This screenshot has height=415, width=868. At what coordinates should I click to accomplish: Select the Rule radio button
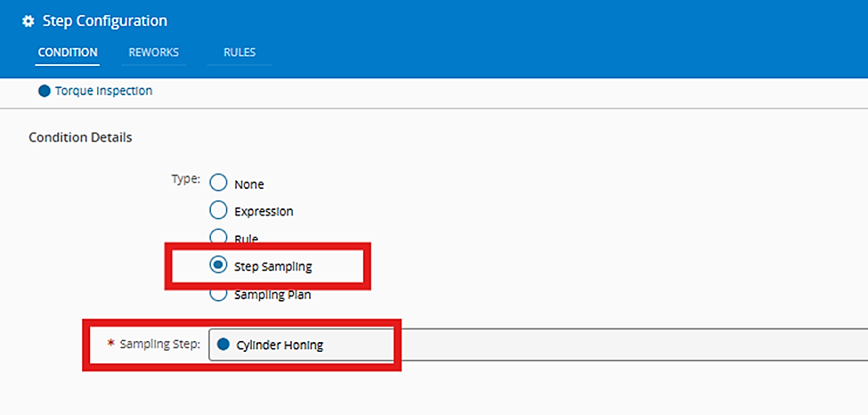(x=218, y=238)
